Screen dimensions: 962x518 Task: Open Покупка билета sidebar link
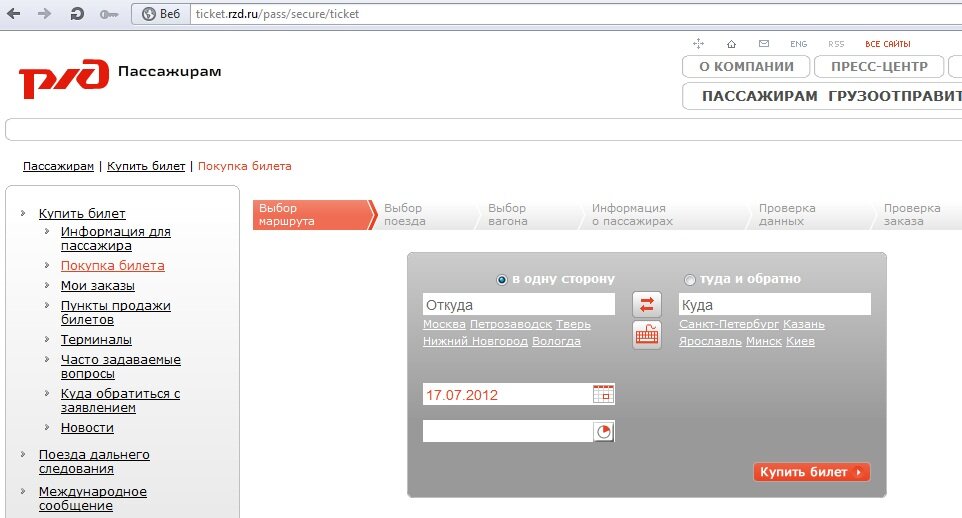click(x=112, y=266)
